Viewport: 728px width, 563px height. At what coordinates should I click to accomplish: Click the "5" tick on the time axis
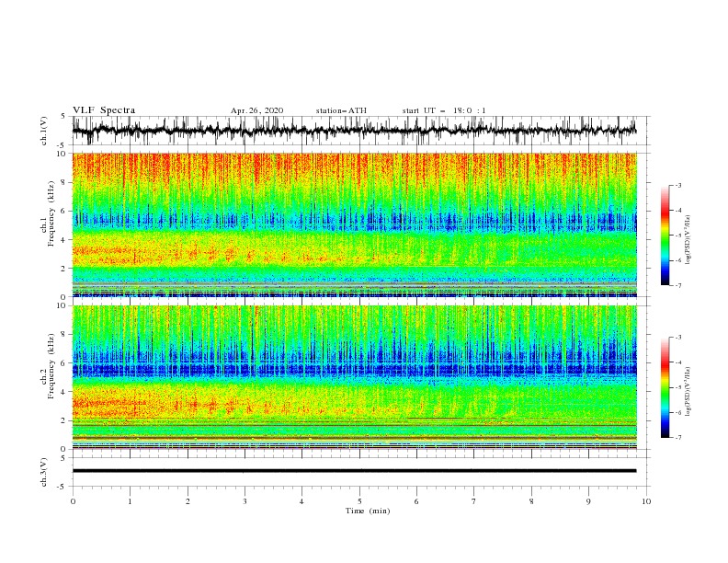click(x=359, y=501)
